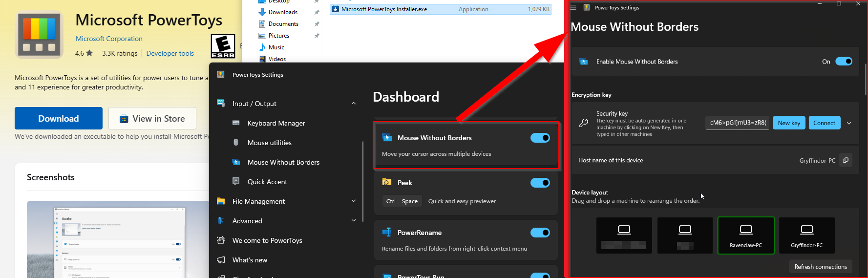
Task: Select Mouse Without Borders in sidebar
Action: (283, 162)
